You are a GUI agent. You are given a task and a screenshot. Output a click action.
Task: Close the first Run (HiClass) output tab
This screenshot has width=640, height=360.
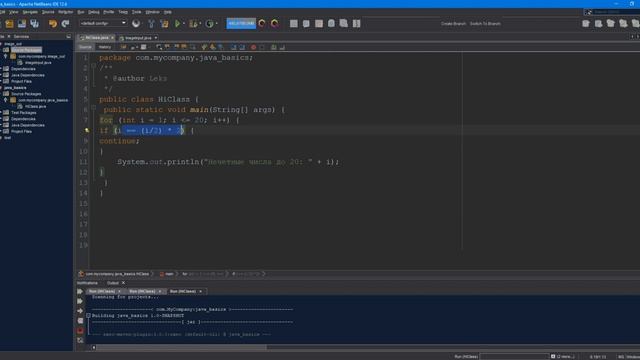coord(119,291)
